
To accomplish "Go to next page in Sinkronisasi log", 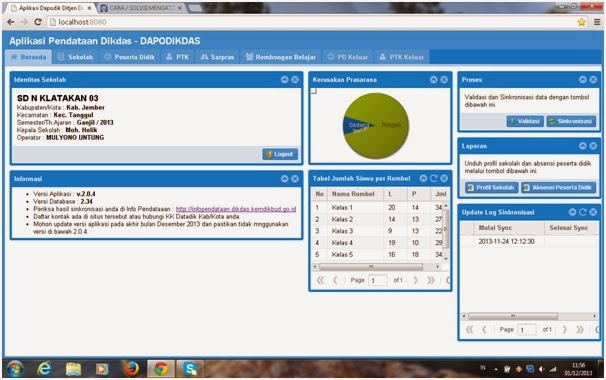I will (x=565, y=330).
